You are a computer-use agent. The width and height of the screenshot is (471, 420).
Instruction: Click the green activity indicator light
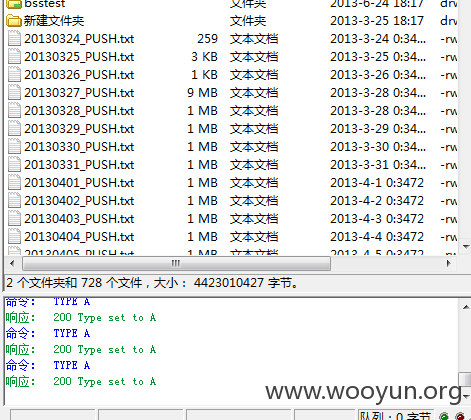coord(444,416)
